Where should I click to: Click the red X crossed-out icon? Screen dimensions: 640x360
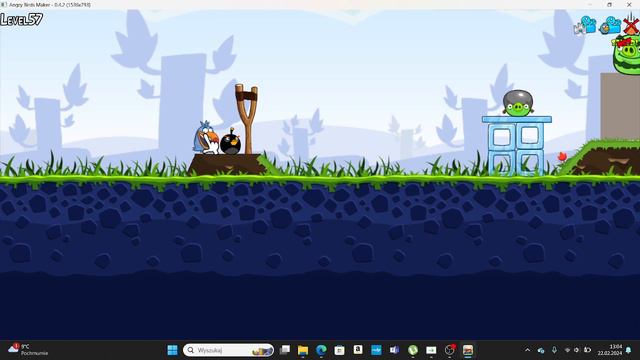click(x=631, y=25)
